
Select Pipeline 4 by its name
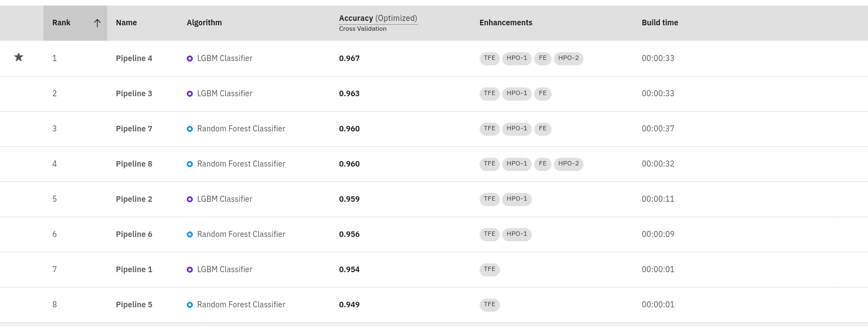click(134, 58)
